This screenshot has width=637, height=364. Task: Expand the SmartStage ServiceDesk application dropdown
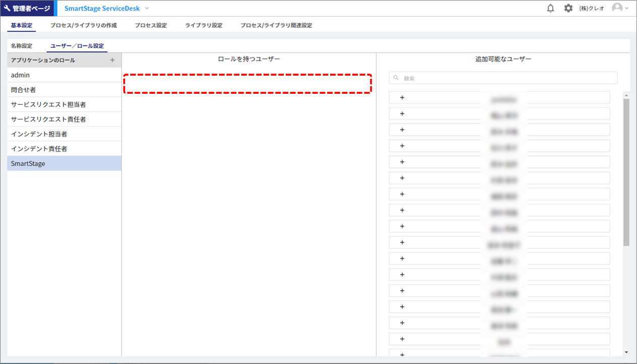click(x=147, y=9)
